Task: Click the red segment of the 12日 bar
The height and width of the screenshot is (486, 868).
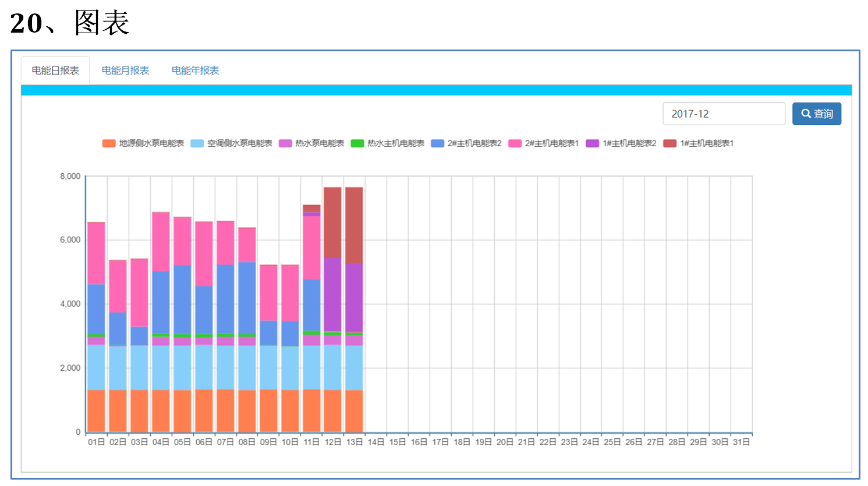Action: point(332,223)
